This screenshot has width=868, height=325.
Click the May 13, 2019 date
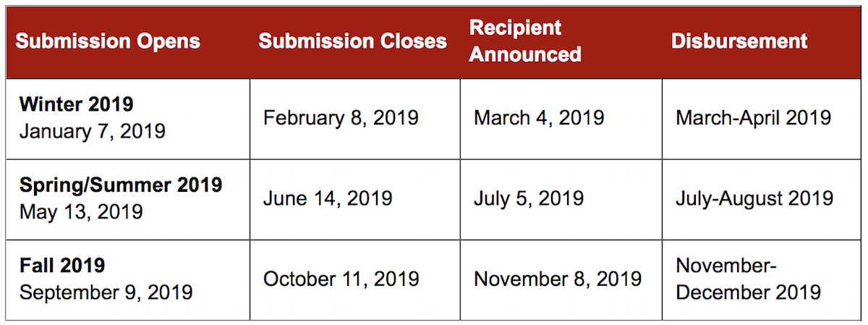coord(81,212)
